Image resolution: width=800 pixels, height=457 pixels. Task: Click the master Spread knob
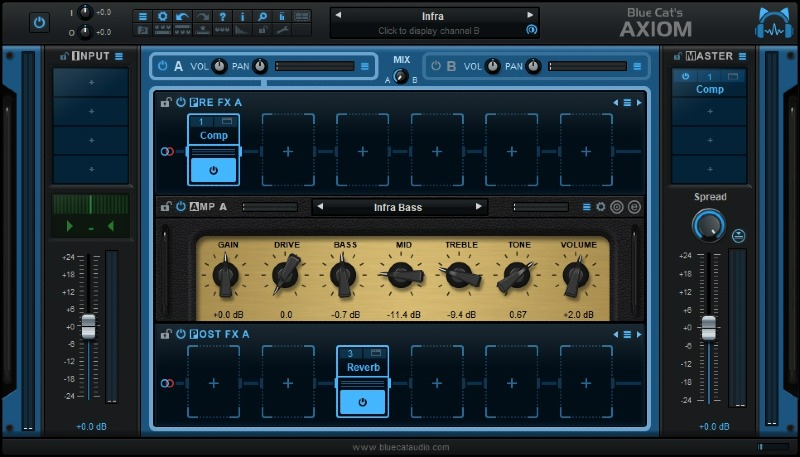tap(709, 225)
